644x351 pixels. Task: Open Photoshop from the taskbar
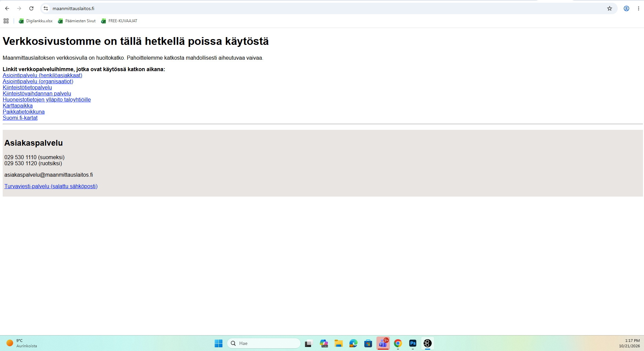(x=412, y=343)
